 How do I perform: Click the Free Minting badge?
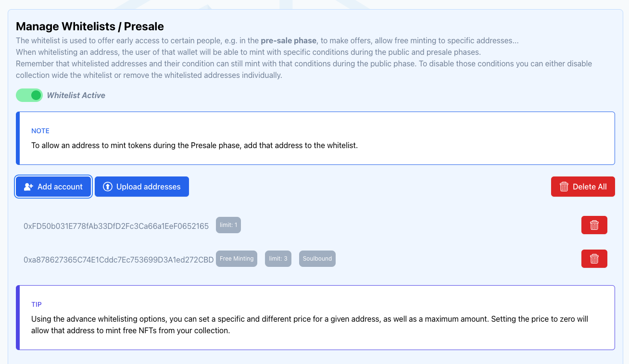[x=237, y=259]
